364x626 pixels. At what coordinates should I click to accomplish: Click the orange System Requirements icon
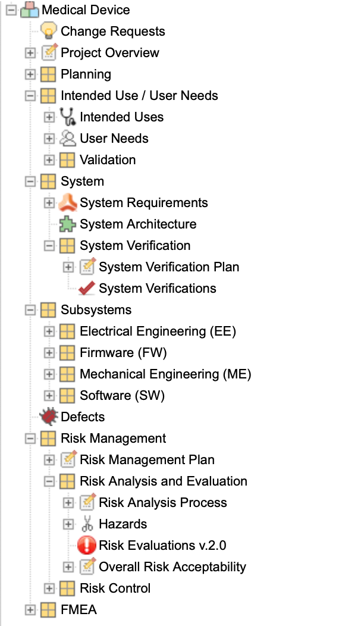click(x=67, y=202)
